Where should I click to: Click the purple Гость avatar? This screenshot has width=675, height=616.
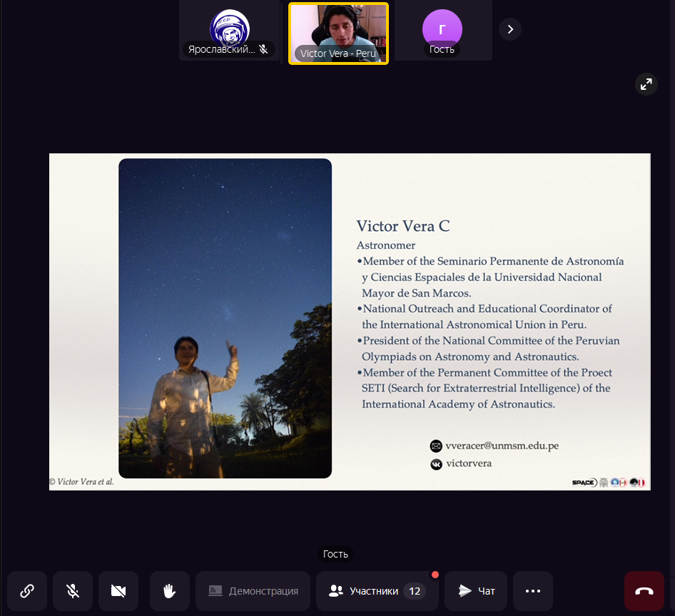pyautogui.click(x=442, y=28)
